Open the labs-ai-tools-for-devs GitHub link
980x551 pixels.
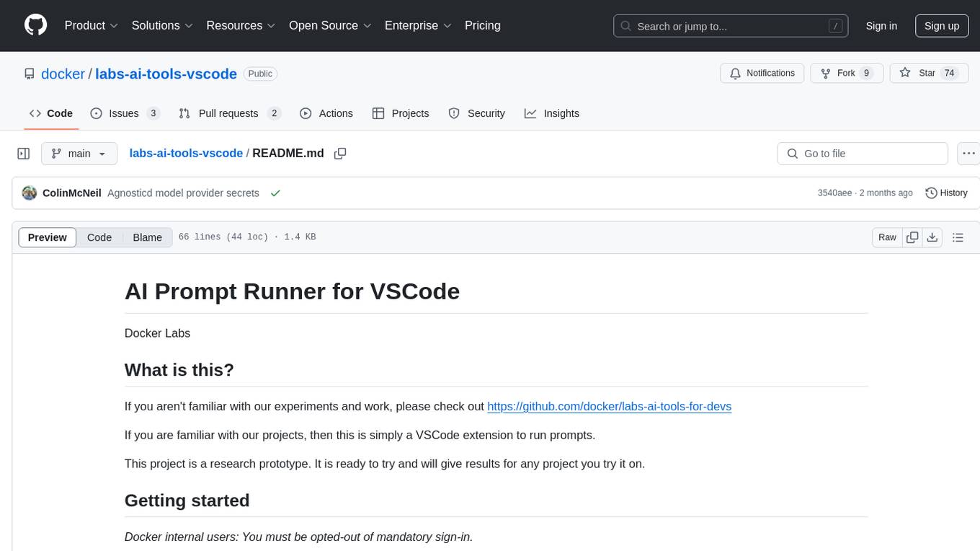(x=609, y=406)
